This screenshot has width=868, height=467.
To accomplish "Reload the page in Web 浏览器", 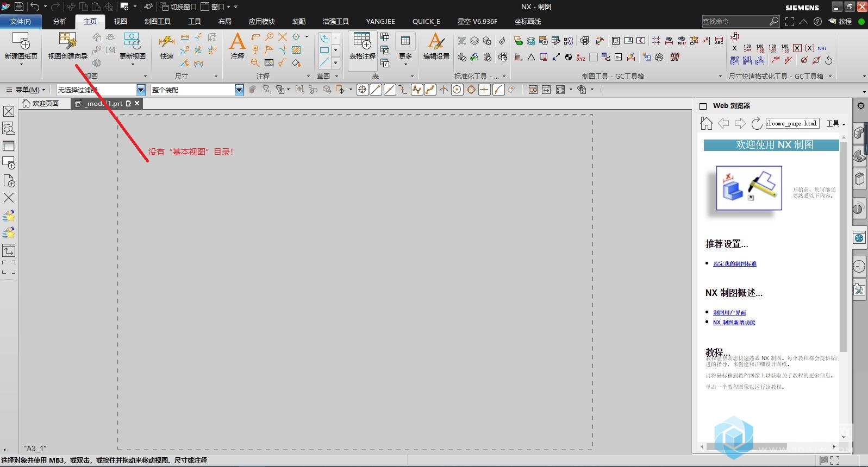I will point(757,124).
